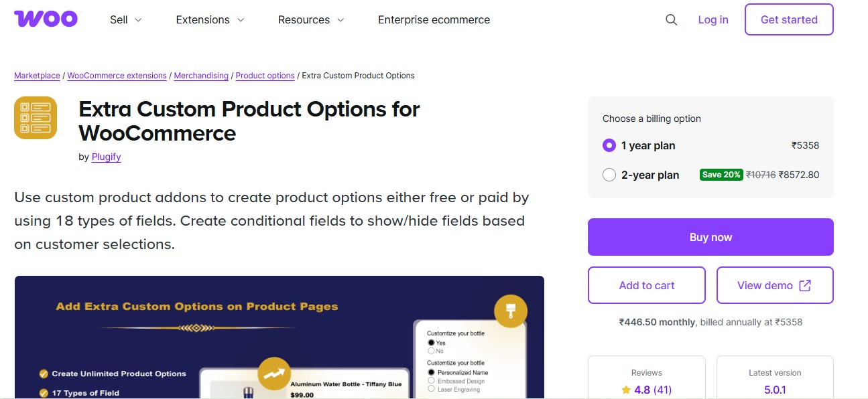Click the Woo logo
The width and height of the screenshot is (868, 399).
pos(45,19)
